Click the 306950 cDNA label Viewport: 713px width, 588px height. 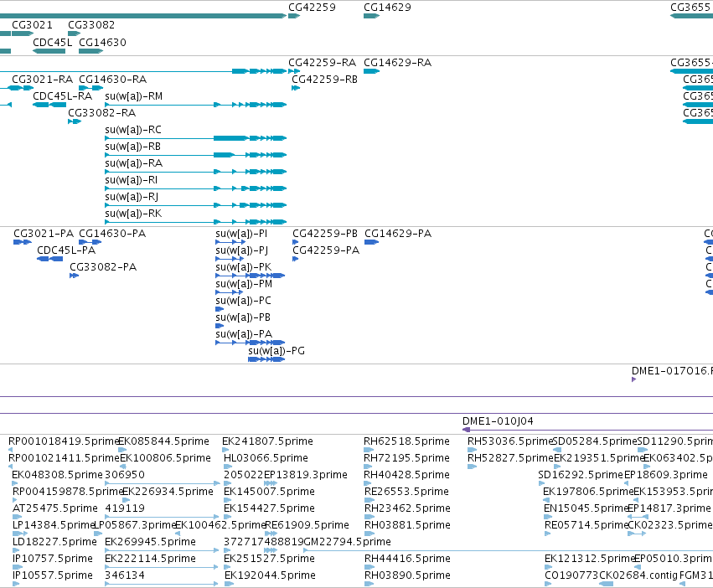click(x=125, y=475)
